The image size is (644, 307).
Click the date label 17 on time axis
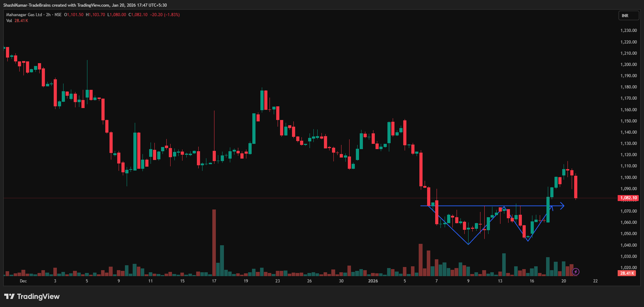214,281
